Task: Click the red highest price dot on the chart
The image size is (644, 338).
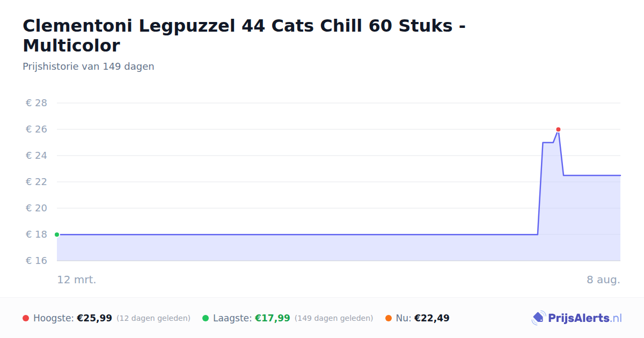Action: click(x=558, y=129)
